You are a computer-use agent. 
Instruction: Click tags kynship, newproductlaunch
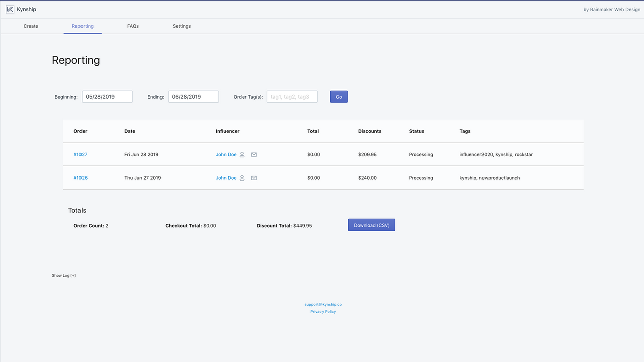tap(490, 178)
